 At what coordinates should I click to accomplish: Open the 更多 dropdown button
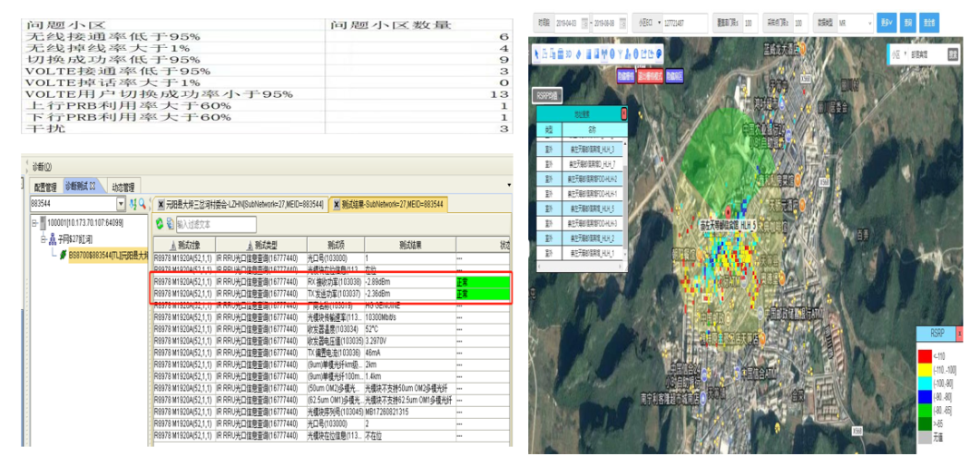point(887,23)
